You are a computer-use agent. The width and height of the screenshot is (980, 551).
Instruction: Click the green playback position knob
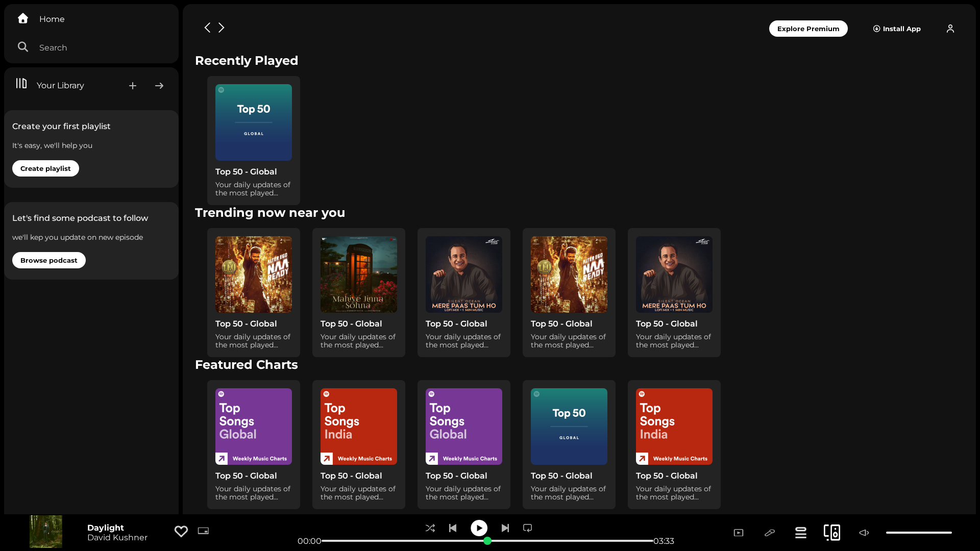487,541
